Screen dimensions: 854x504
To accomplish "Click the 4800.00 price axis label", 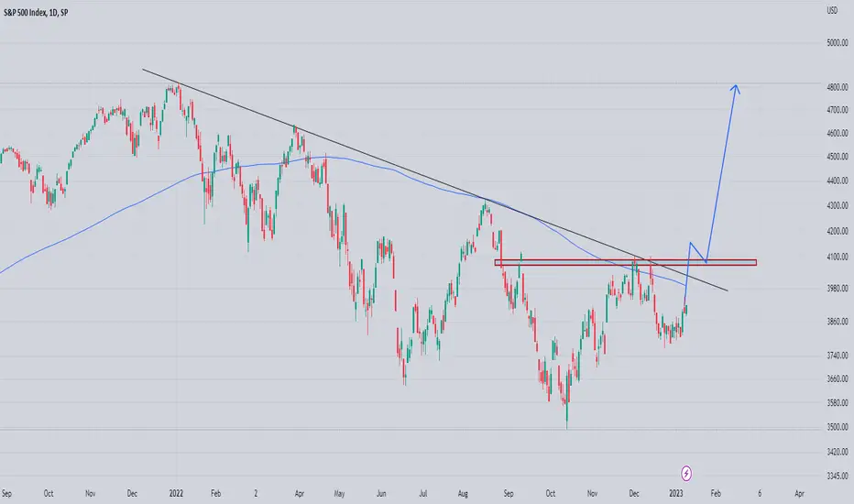I will pyautogui.click(x=838, y=87).
